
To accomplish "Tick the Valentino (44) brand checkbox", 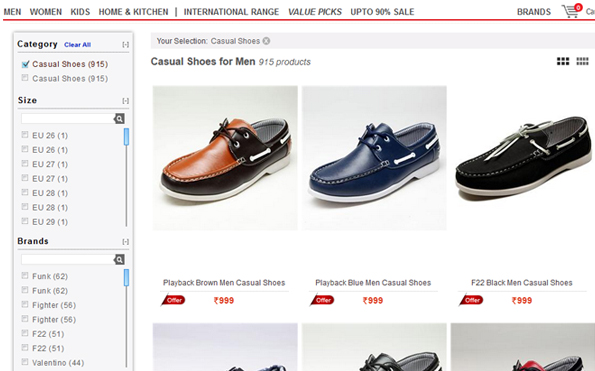I will tap(25, 362).
